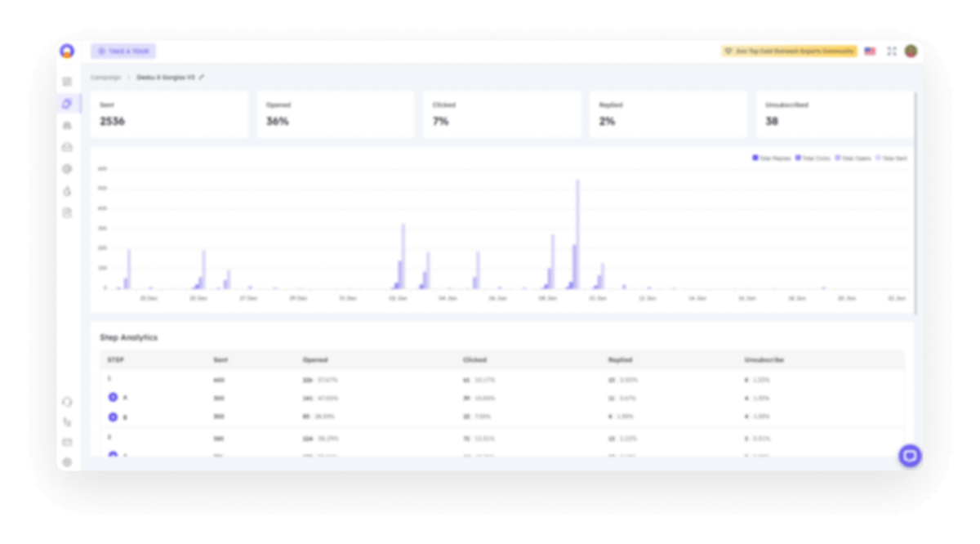This screenshot has height=544, width=980.
Task: Open the email accounts icon in sidebar
Action: 69,147
